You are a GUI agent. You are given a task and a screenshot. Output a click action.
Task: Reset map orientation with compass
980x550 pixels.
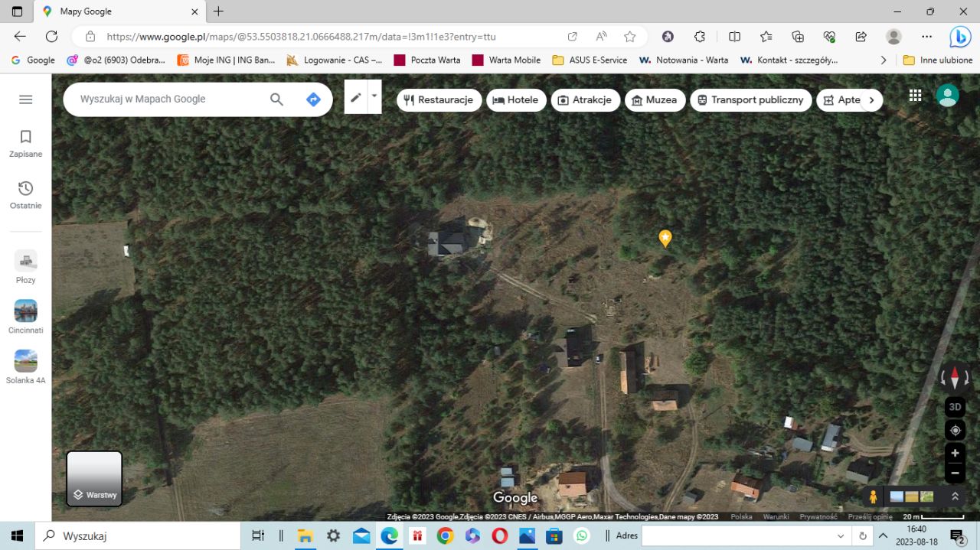pyautogui.click(x=955, y=378)
